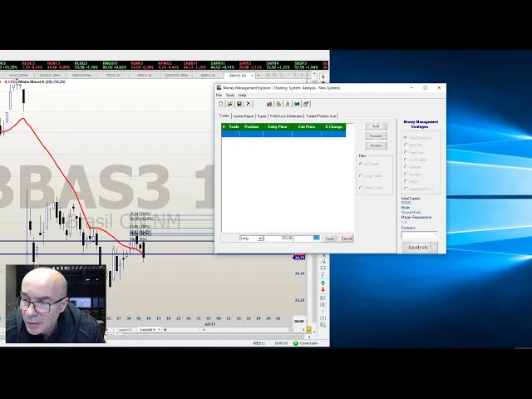Click the last toolbar icon in Money Management Explorer
The width and height of the screenshot is (532, 399).
point(306,104)
